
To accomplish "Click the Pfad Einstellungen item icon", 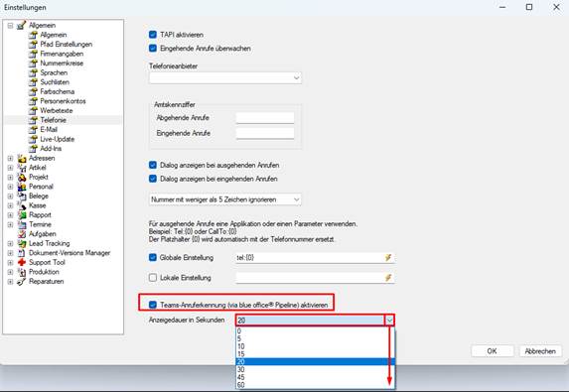I will (34, 45).
